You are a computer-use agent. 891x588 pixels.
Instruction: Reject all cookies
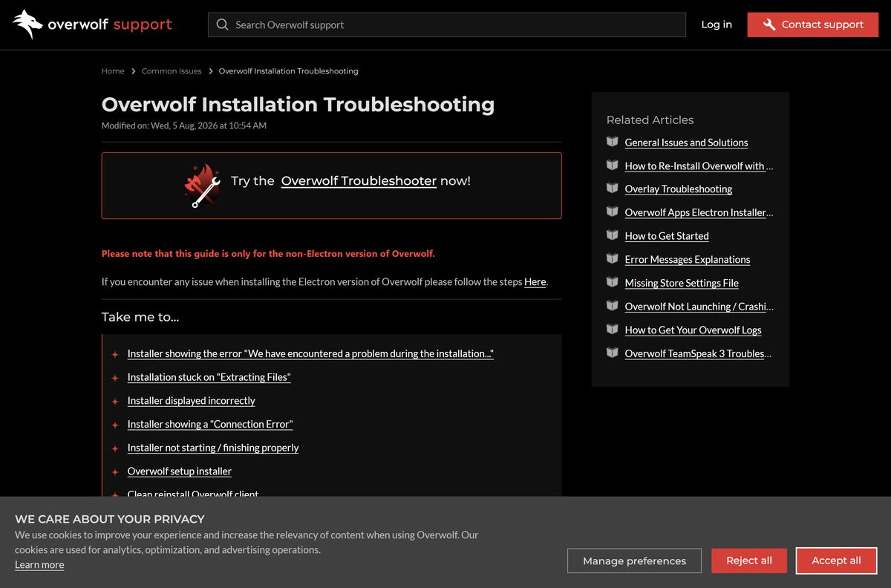tap(749, 561)
